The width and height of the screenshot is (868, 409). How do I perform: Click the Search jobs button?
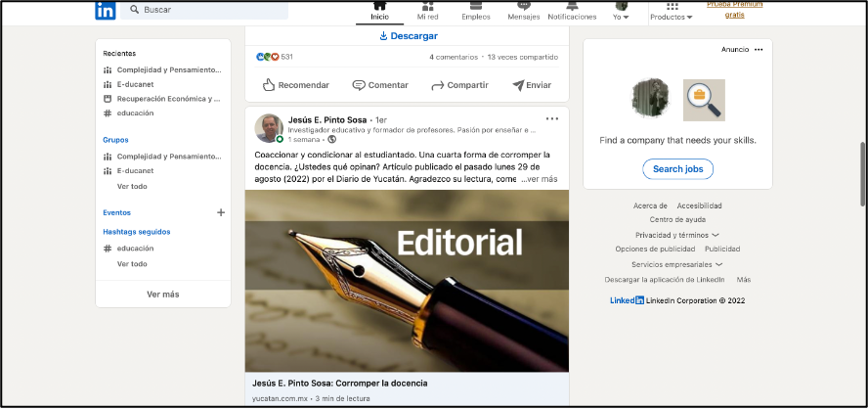point(677,169)
